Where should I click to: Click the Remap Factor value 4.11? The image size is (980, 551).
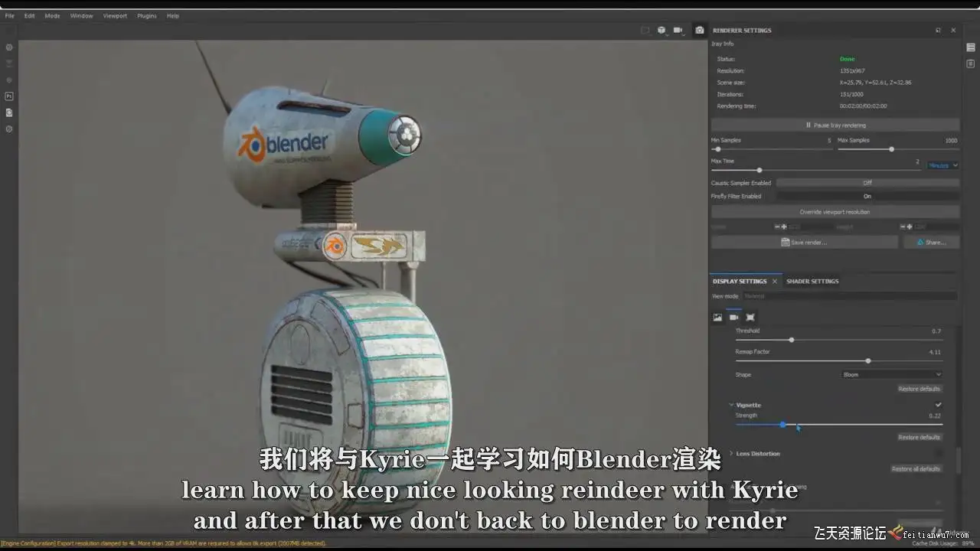point(935,352)
